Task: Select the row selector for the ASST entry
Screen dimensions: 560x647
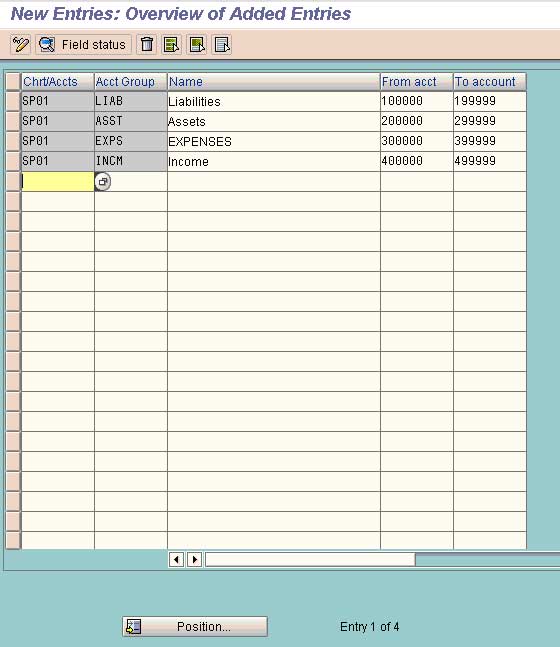Action: tap(13, 121)
